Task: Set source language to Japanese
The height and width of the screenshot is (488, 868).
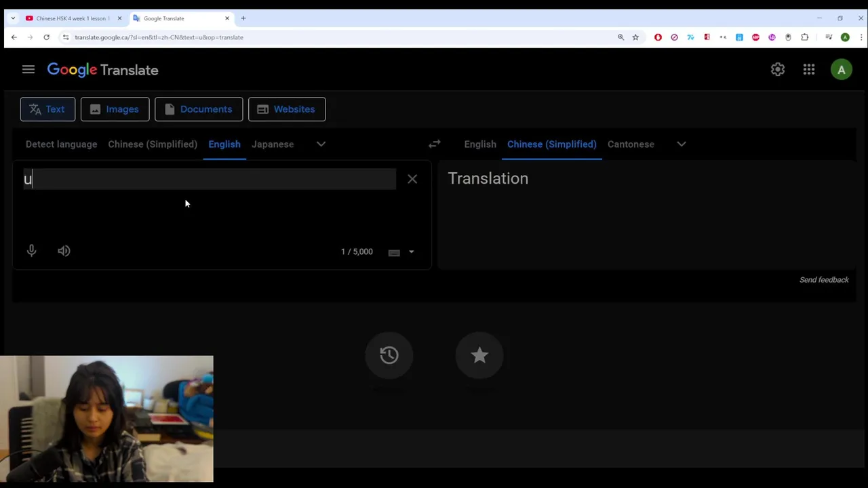Action: tap(273, 144)
